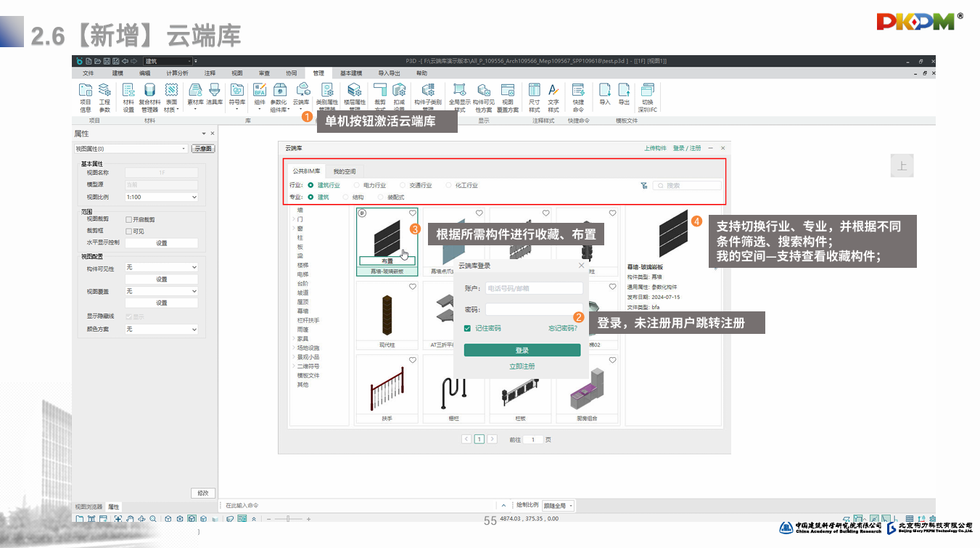
Task: Open the 基本建模 ribbon tab
Action: (x=351, y=73)
